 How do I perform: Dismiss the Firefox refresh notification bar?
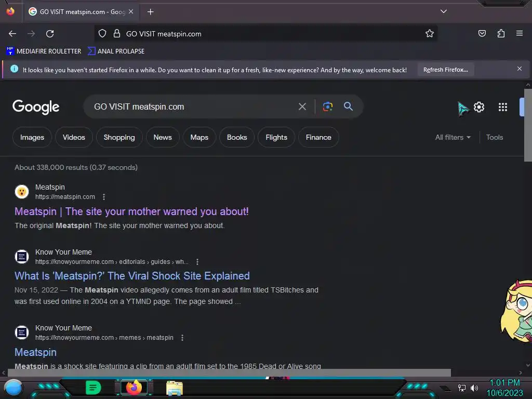coord(519,69)
